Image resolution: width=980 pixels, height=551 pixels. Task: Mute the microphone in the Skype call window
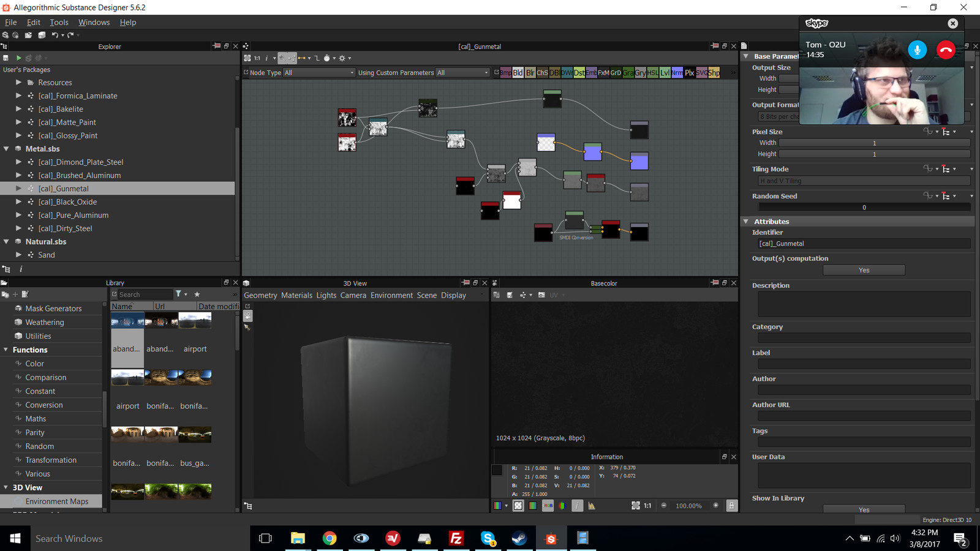coord(917,50)
